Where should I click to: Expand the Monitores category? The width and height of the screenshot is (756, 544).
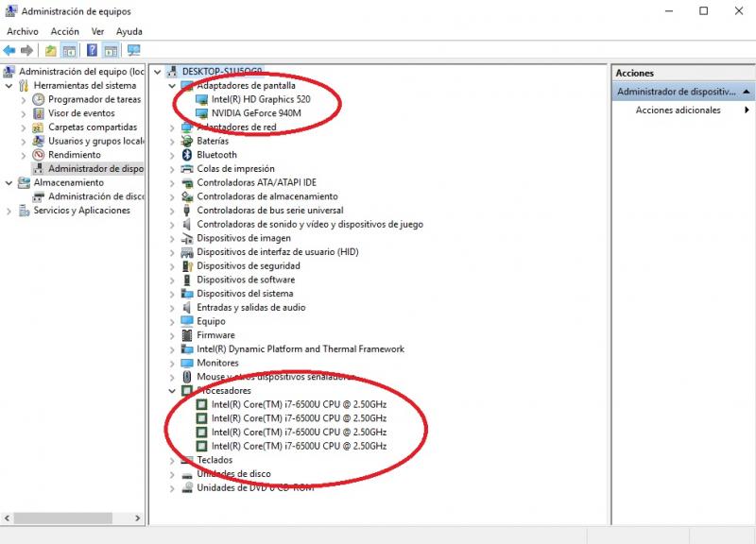172,364
